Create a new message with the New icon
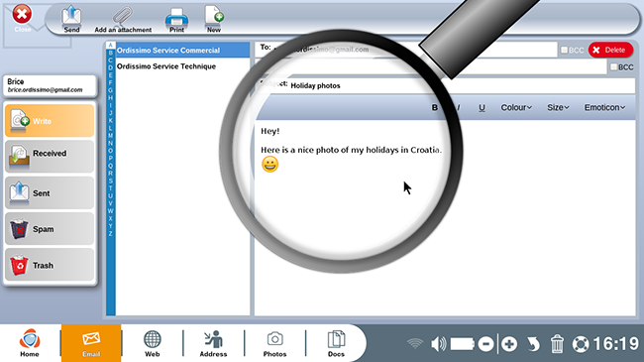This screenshot has height=362, width=644. tap(214, 19)
